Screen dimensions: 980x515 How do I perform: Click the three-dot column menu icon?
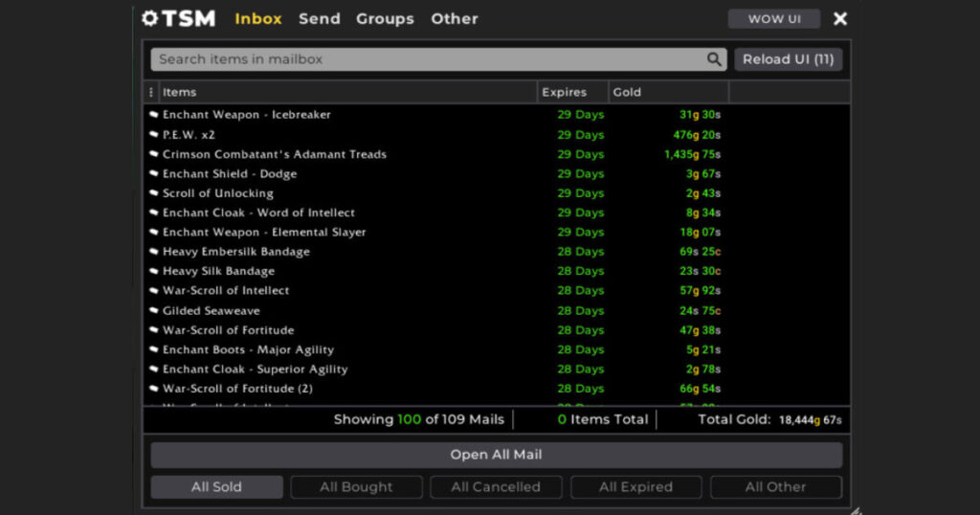click(x=151, y=93)
